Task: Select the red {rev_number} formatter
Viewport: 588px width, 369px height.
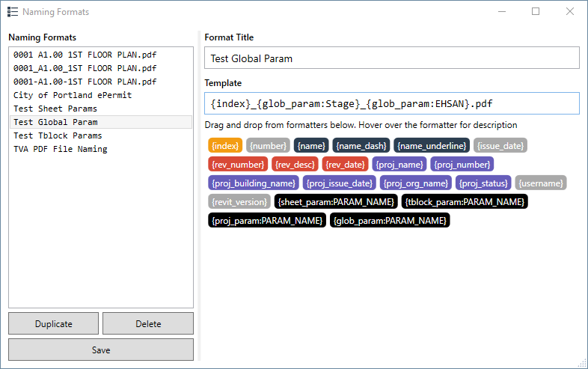Action: tap(238, 165)
